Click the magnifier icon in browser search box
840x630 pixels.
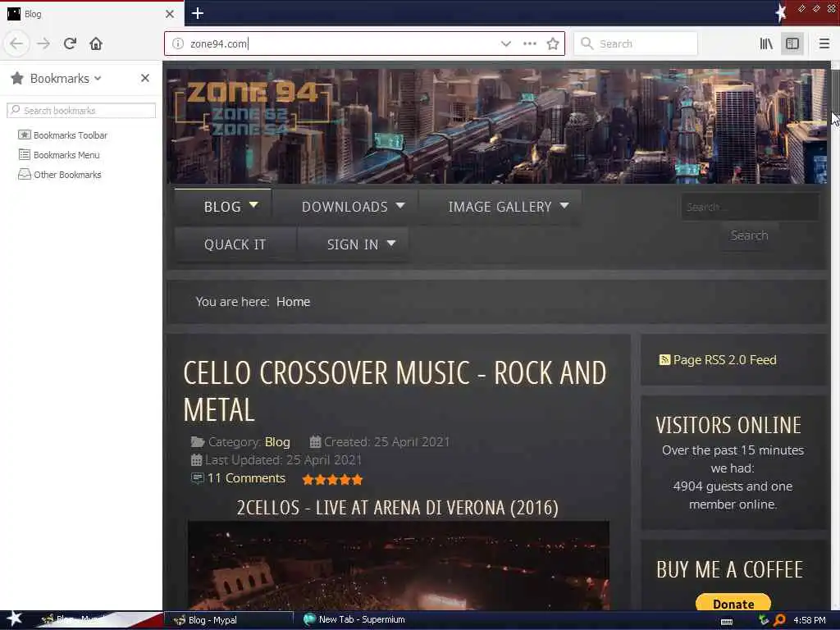point(587,43)
